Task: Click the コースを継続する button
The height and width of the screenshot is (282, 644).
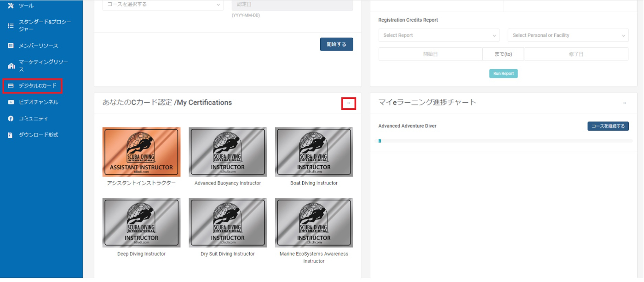Action: pyautogui.click(x=608, y=126)
